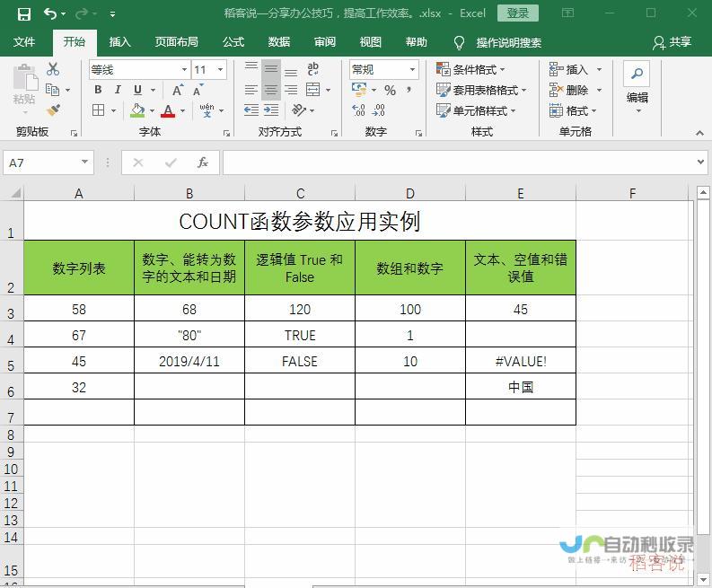Screen dimensions: 712x588
Task: Toggle middle vertical alignment
Action: [271, 69]
